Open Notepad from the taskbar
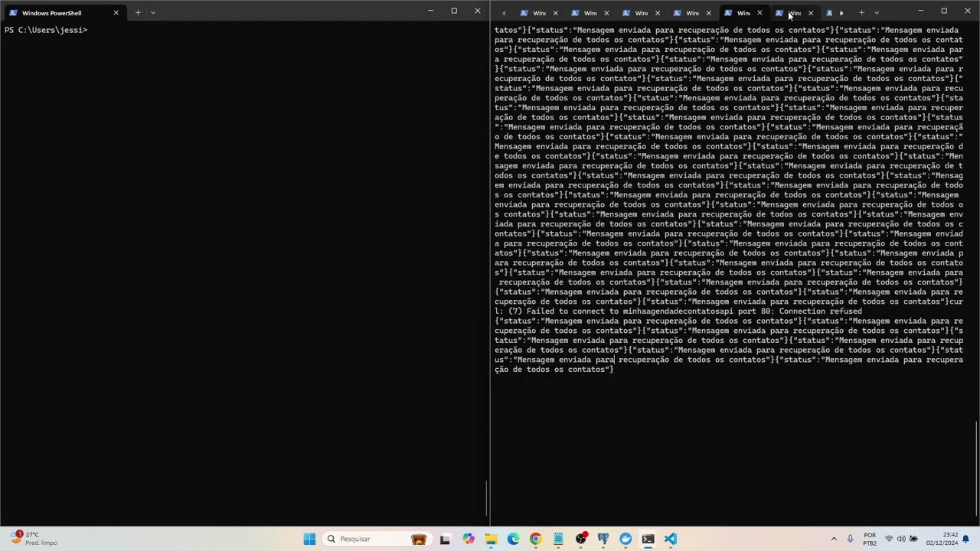Viewport: 980px width, 551px height. (558, 539)
